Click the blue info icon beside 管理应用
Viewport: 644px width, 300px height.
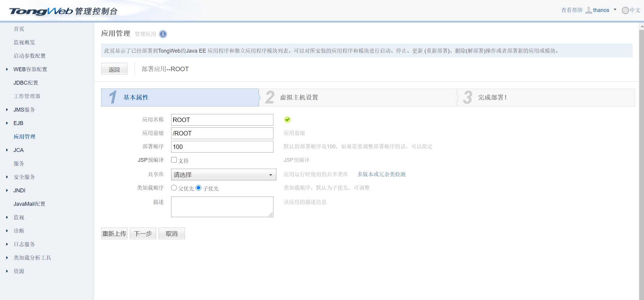[x=163, y=34]
